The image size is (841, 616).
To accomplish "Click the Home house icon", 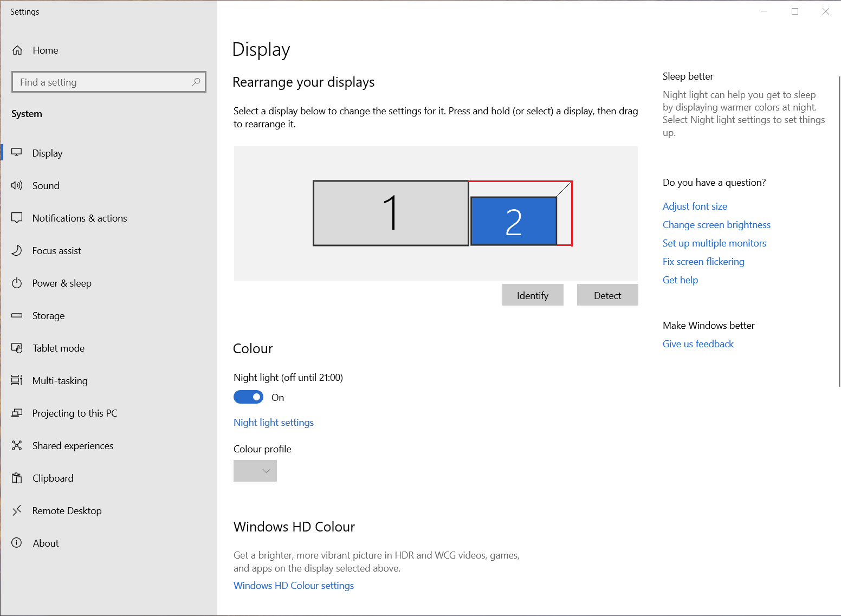I will click(x=17, y=50).
